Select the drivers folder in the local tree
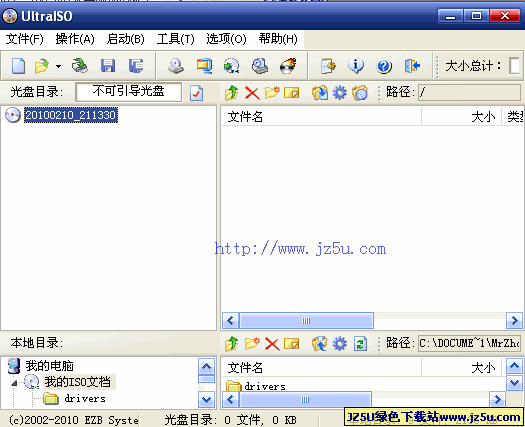This screenshot has width=525, height=427. 85,399
